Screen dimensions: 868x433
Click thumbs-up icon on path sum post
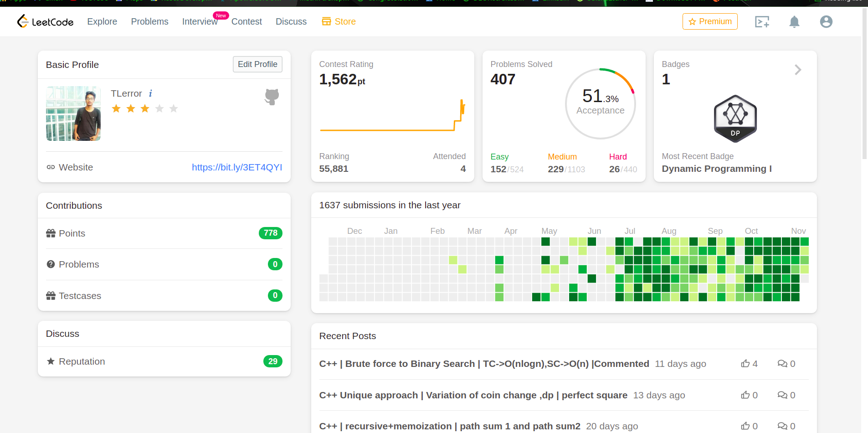pos(745,426)
